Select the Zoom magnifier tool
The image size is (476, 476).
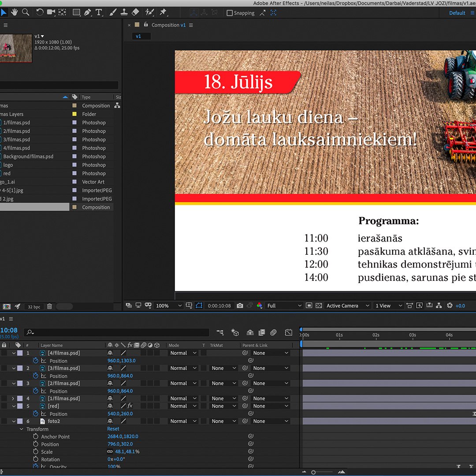[x=26, y=12]
